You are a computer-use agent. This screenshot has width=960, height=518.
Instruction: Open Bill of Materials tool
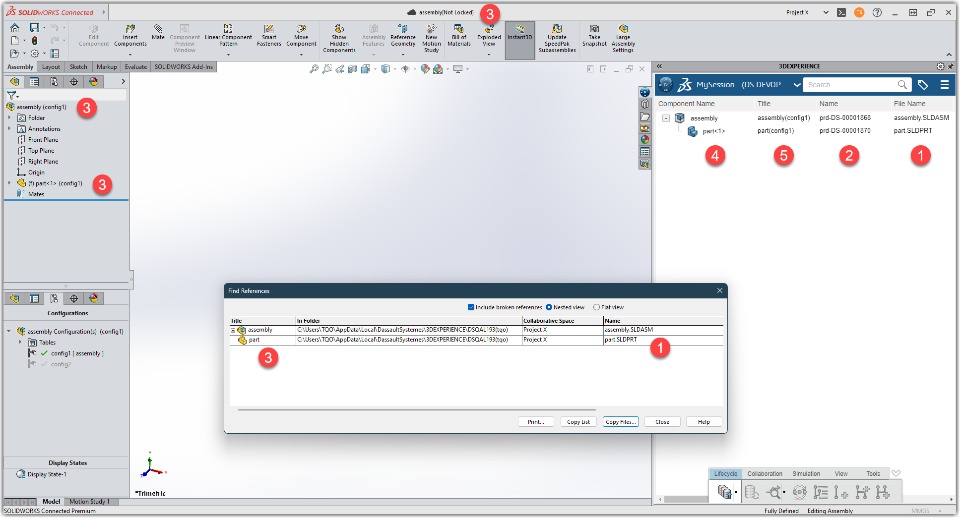459,36
